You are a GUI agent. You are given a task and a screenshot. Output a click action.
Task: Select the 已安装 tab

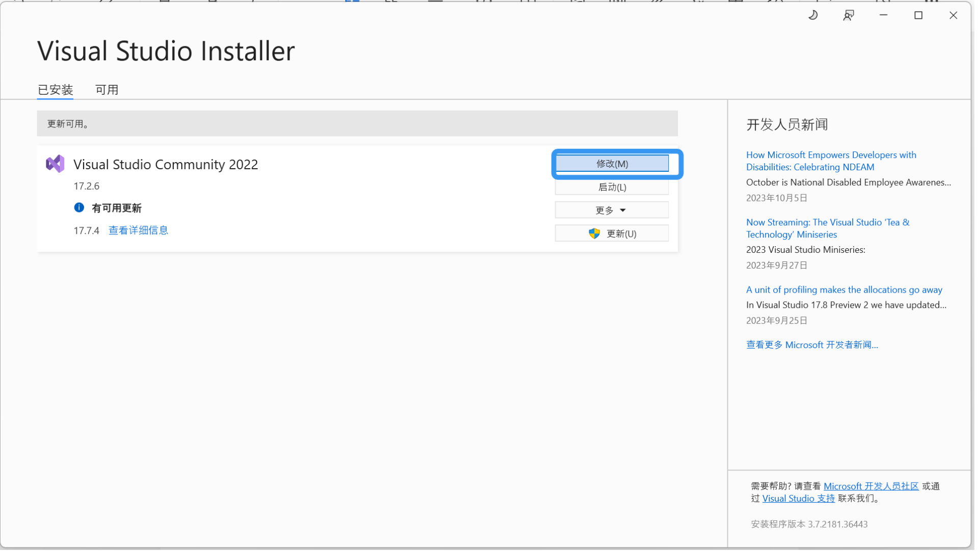[x=56, y=90]
